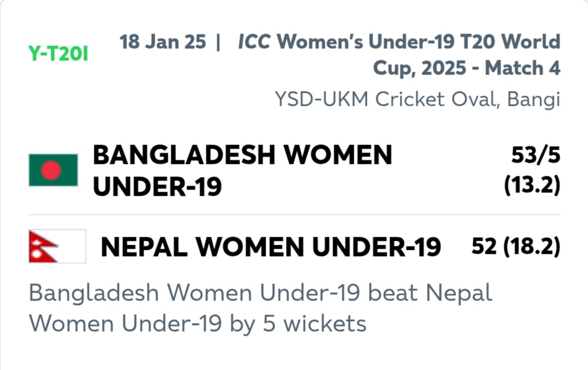Click the Bangi location text

pyautogui.click(x=533, y=100)
